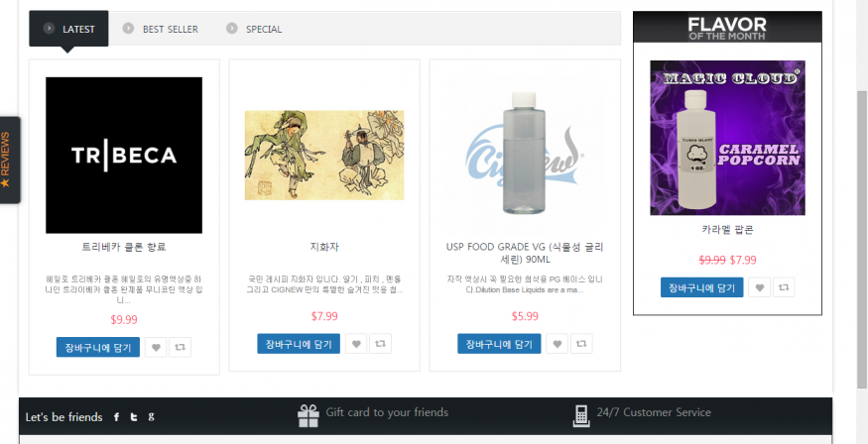Switch to the Special tab
This screenshot has width=868, height=444.
point(255,29)
